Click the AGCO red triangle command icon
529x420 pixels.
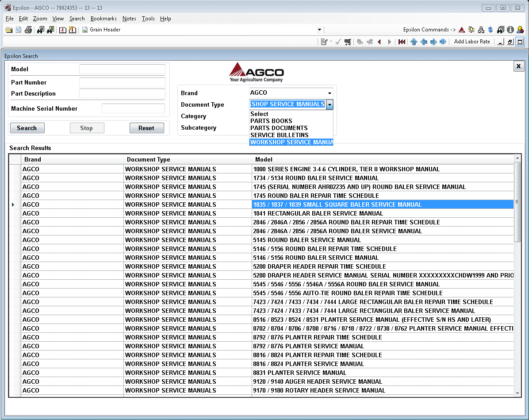pos(462,30)
